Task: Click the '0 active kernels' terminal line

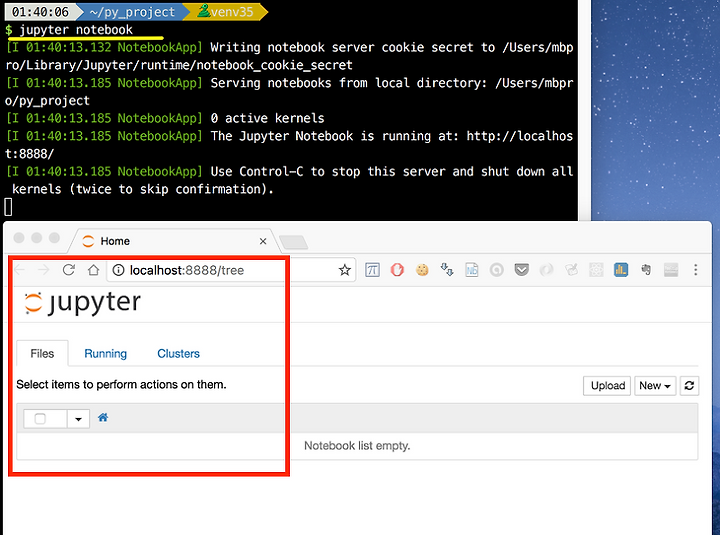Action: (267, 118)
